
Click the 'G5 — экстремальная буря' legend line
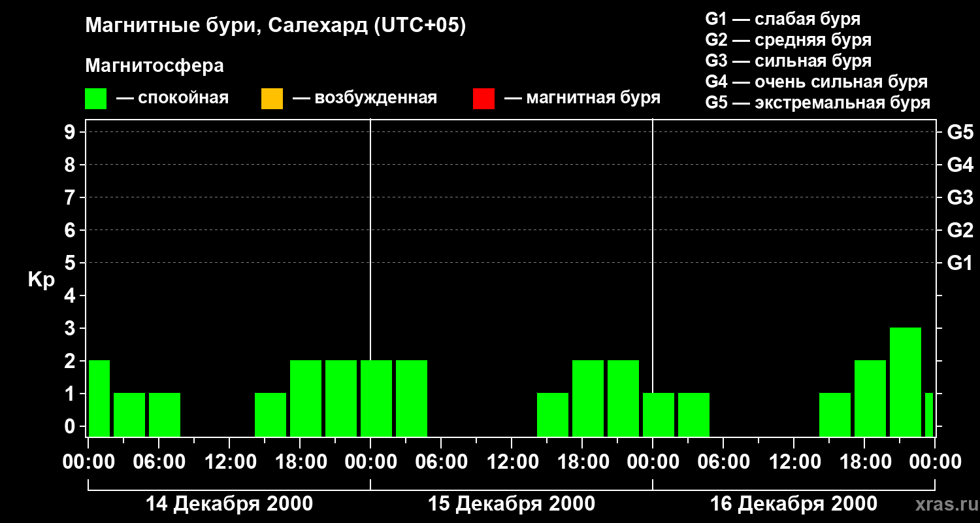point(818,103)
